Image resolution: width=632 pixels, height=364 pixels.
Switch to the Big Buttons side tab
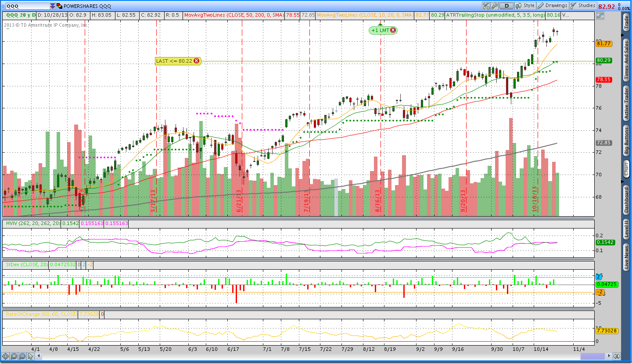[x=626, y=140]
